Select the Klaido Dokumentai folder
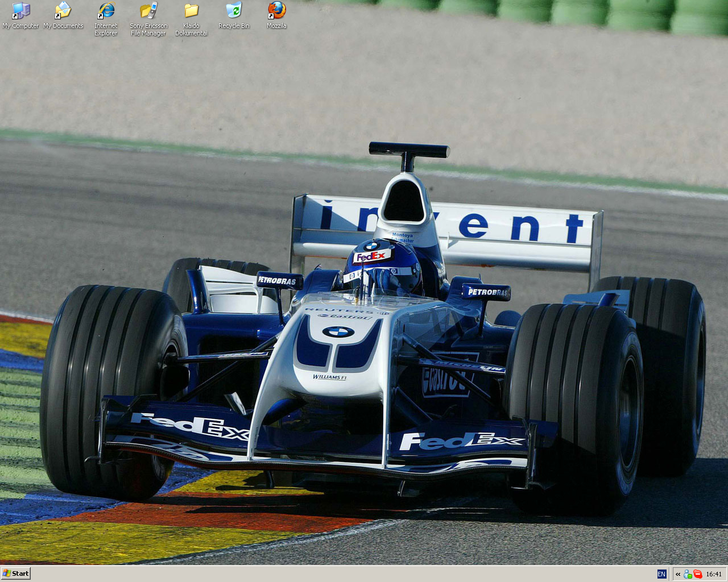 (x=191, y=19)
